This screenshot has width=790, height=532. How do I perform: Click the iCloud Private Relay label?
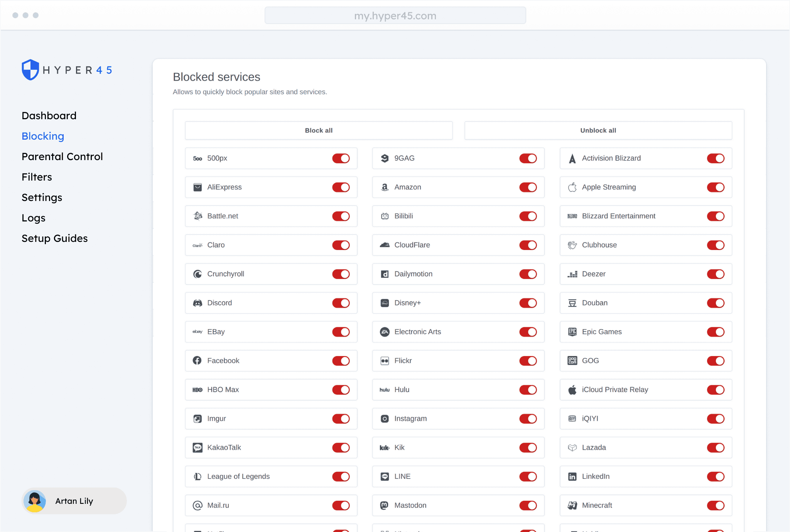click(615, 390)
